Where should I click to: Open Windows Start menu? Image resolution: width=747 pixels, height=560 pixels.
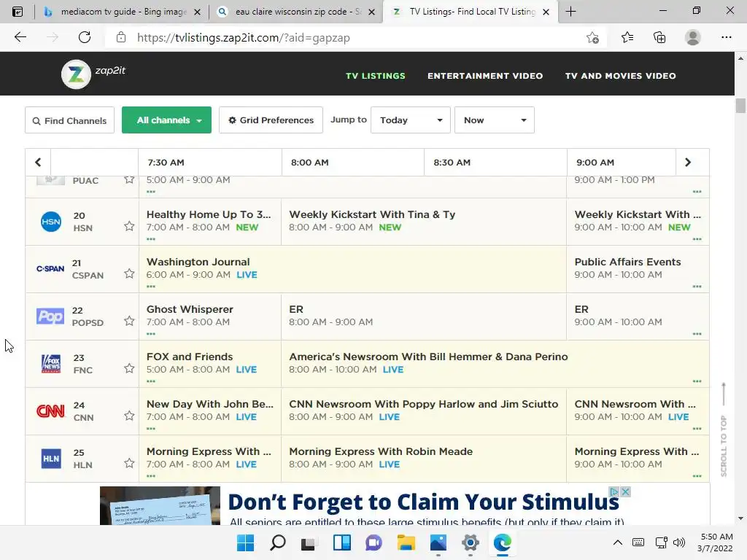tap(246, 542)
